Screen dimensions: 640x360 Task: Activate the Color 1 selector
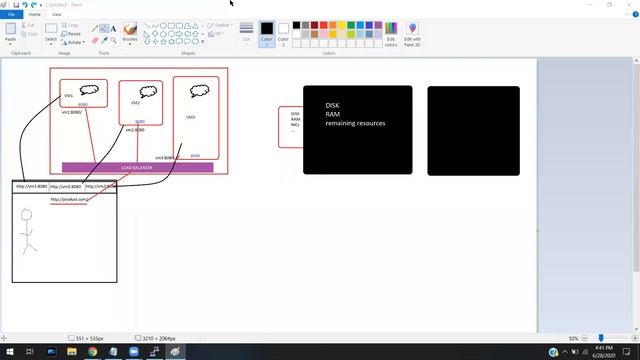[267, 34]
